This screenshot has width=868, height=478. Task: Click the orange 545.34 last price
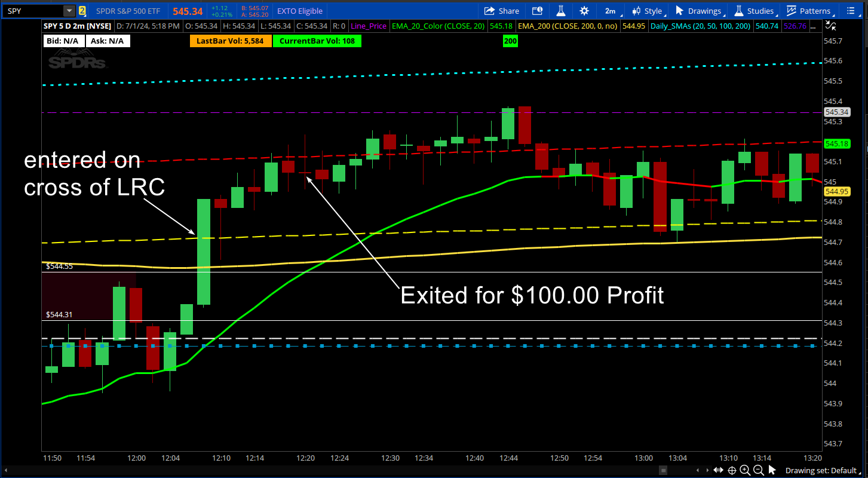coord(188,11)
